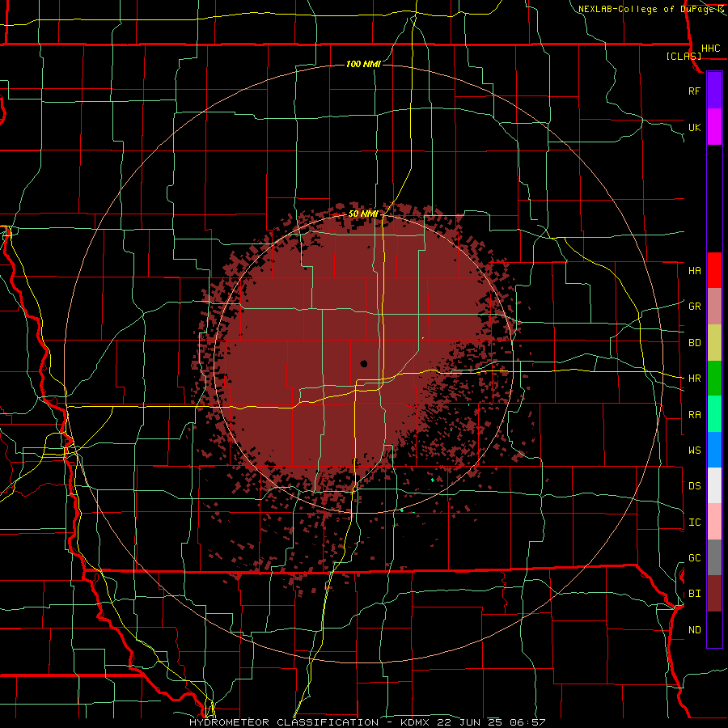Click the brown BI legend swatch
This screenshot has width=728, height=728.
point(714,594)
